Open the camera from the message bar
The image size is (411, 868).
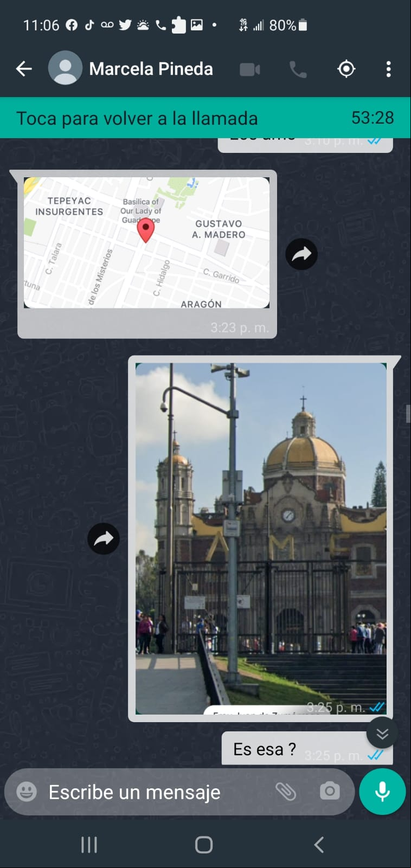click(330, 791)
